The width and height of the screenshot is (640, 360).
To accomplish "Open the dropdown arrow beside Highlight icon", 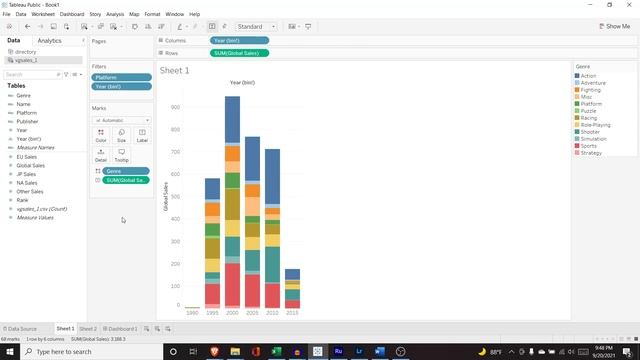I will click(x=187, y=27).
